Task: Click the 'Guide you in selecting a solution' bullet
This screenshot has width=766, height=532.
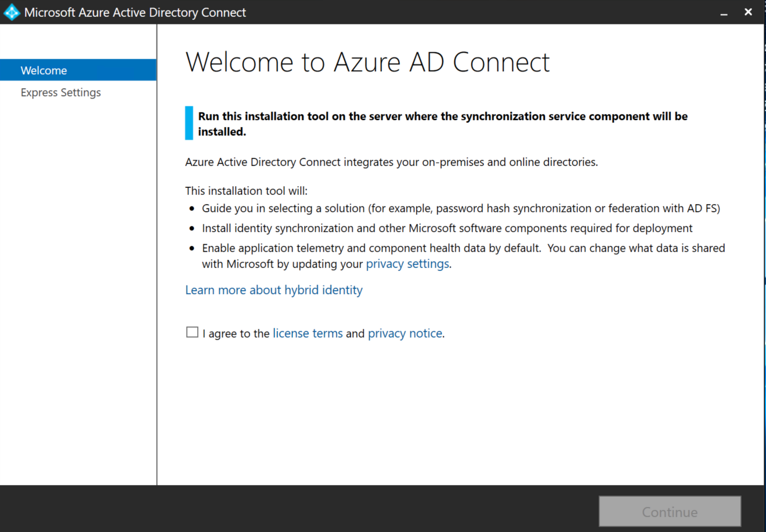Action: (x=461, y=208)
